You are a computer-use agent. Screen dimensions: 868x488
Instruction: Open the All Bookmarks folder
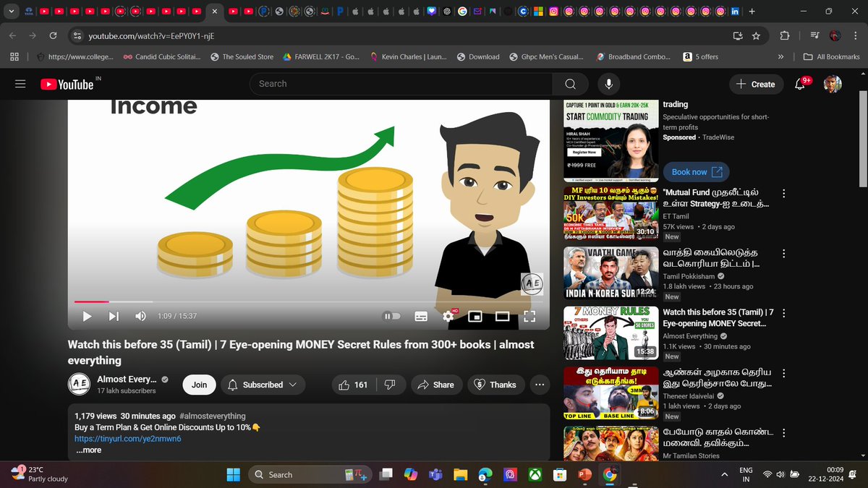click(x=832, y=56)
